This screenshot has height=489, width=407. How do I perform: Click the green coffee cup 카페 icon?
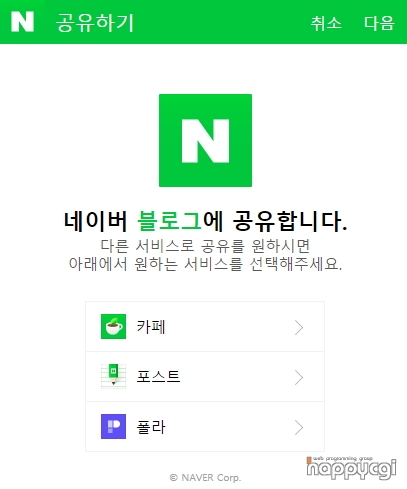pos(113,326)
